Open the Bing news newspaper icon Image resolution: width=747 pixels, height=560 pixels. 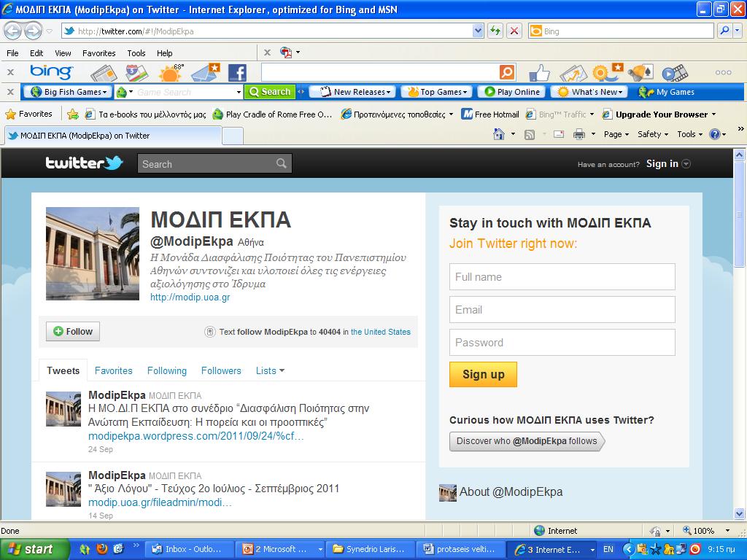coord(104,73)
